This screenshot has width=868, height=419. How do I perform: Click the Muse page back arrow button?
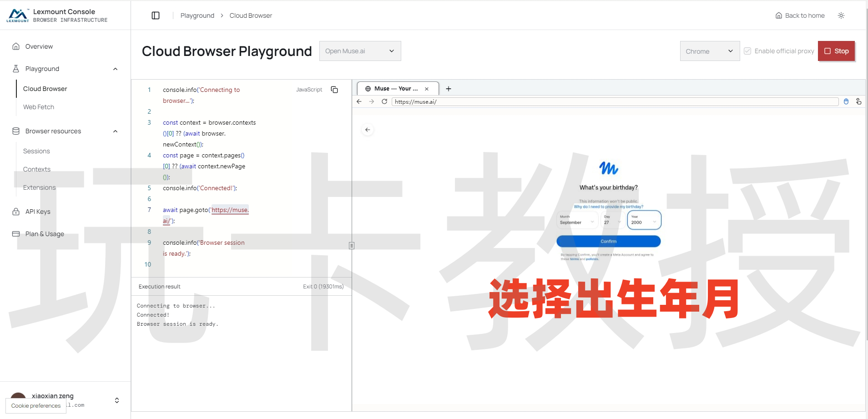[368, 130]
